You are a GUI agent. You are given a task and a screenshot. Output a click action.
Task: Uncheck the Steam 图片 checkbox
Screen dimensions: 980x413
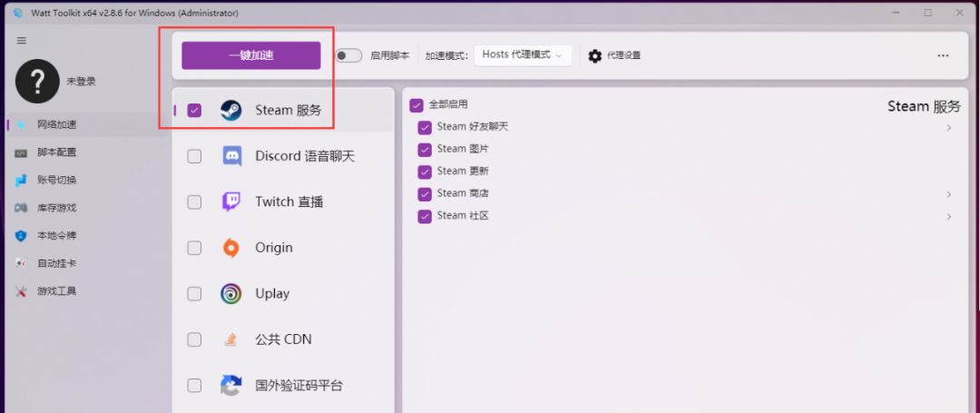pyautogui.click(x=425, y=150)
